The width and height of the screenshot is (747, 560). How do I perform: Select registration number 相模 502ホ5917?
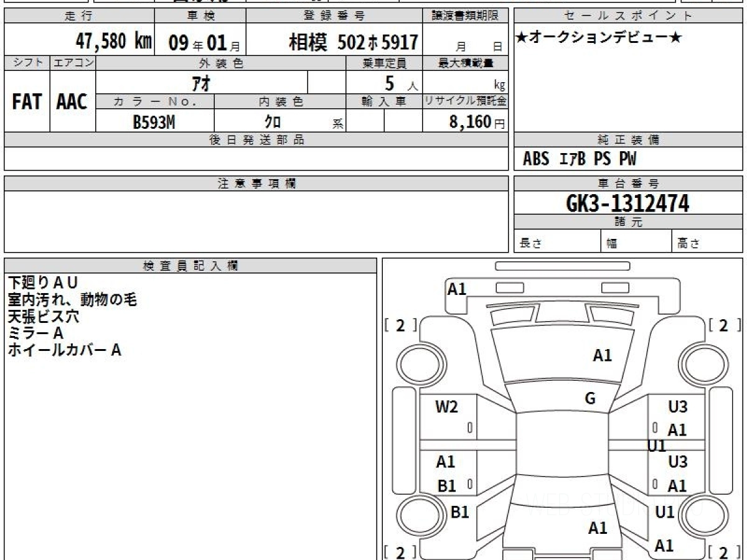point(353,42)
